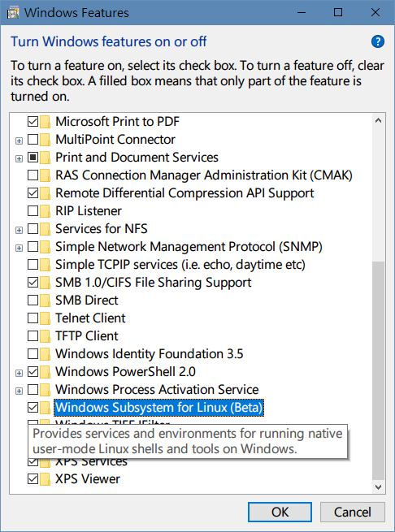Dismiss the dialog with Cancel
The width and height of the screenshot is (395, 532).
(x=352, y=512)
